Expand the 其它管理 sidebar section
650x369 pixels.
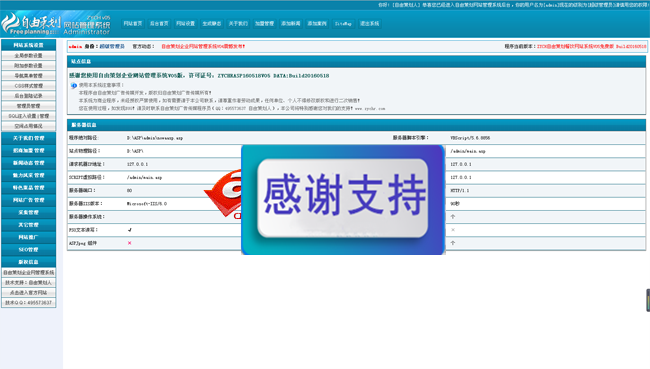click(29, 225)
